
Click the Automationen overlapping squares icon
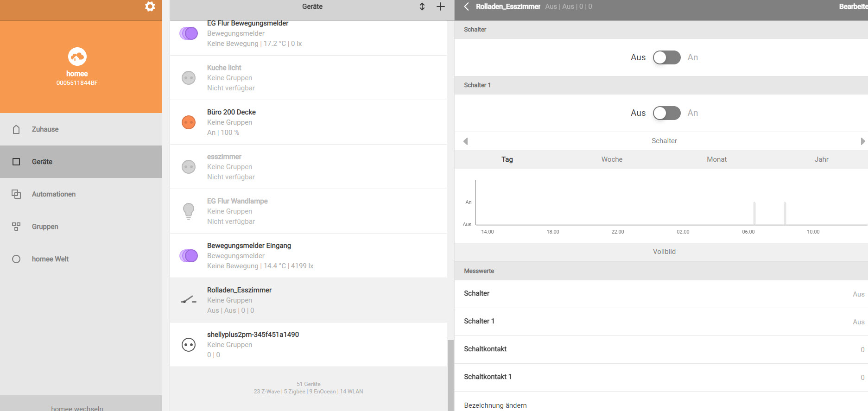point(16,194)
